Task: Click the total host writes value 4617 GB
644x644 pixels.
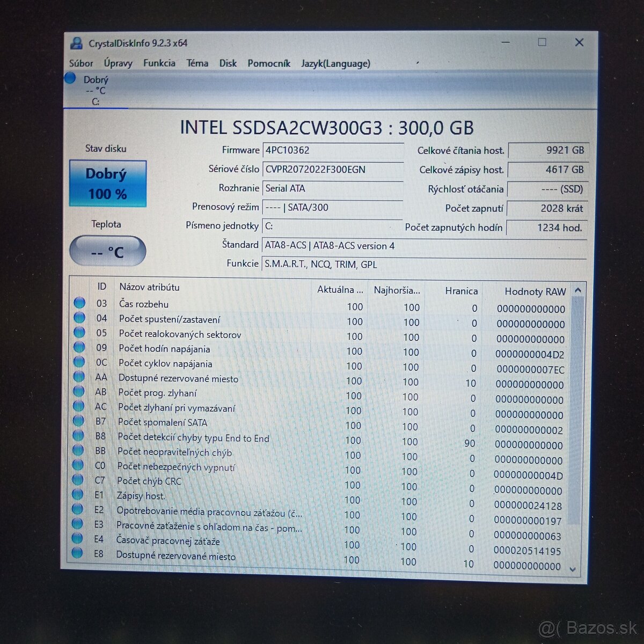Action: pyautogui.click(x=548, y=170)
